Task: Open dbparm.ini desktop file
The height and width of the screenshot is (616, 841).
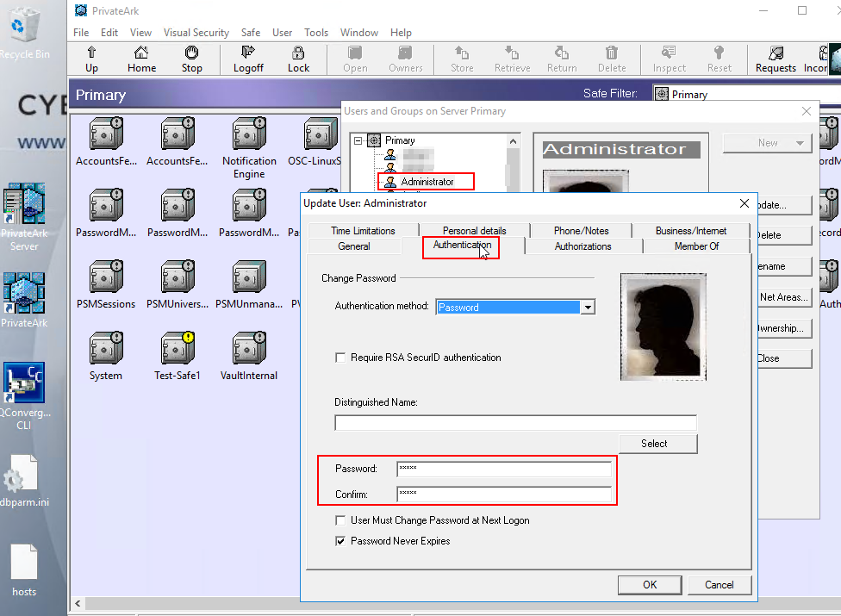Action: 24,481
